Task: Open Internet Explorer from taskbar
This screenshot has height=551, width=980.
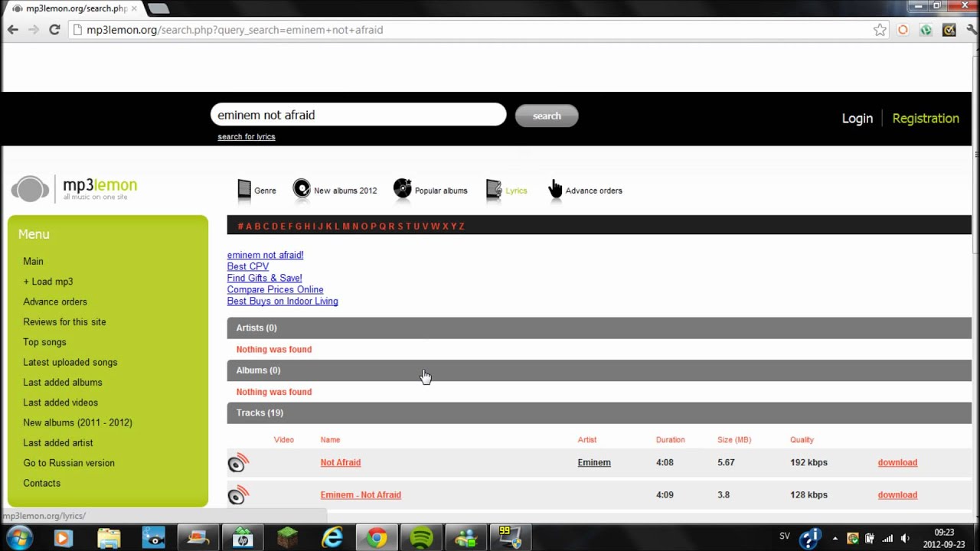Action: pyautogui.click(x=332, y=538)
